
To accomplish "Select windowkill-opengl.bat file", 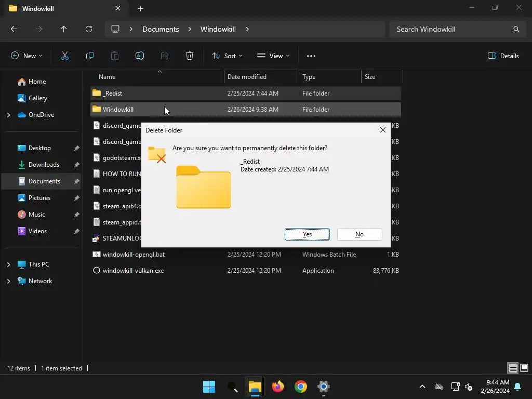I will point(246,255).
